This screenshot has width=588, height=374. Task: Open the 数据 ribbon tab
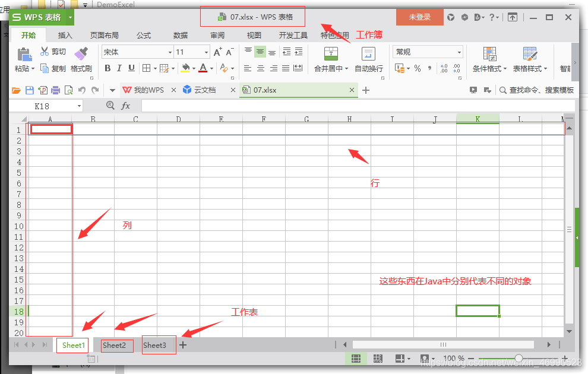click(x=180, y=35)
